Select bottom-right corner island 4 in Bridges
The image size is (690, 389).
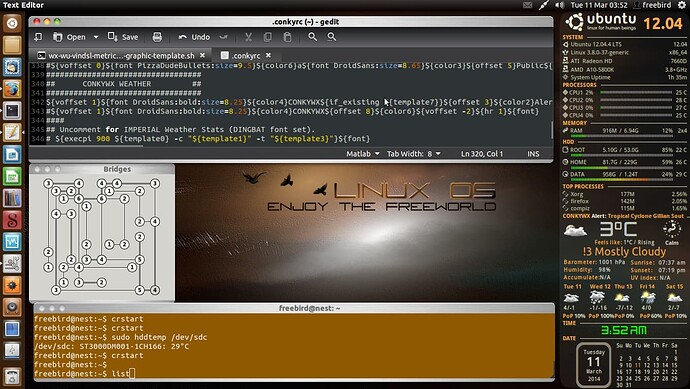pyautogui.click(x=155, y=290)
